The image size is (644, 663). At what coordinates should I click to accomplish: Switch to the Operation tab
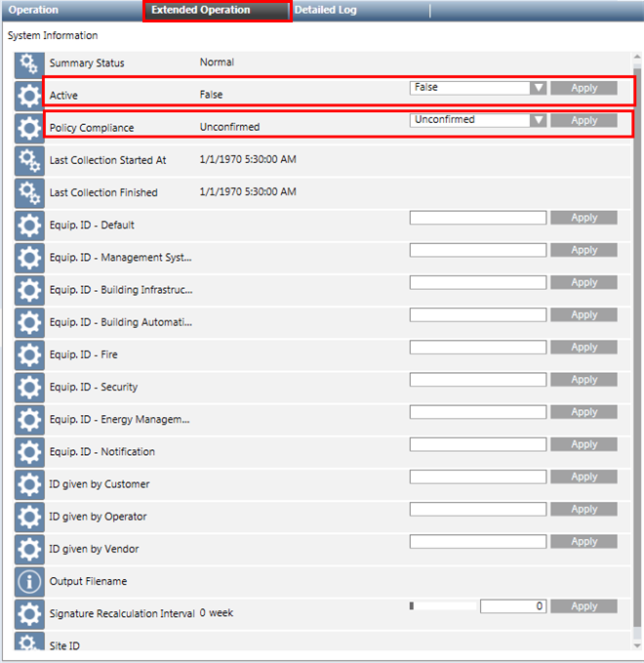[34, 10]
